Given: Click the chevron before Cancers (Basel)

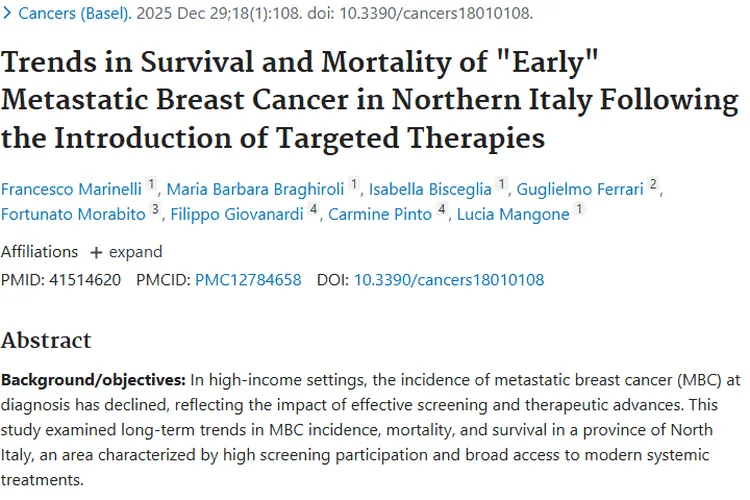Looking at the screenshot, I should pyautogui.click(x=8, y=14).
